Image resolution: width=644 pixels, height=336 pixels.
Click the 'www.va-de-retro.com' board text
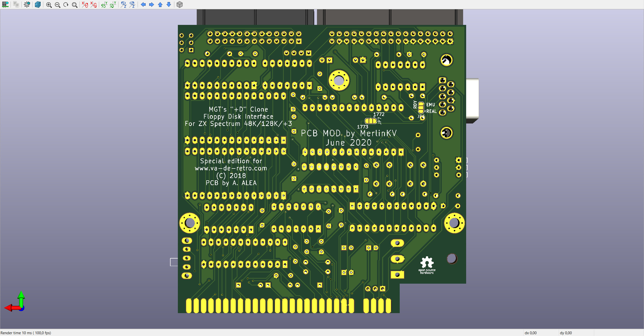click(x=231, y=168)
